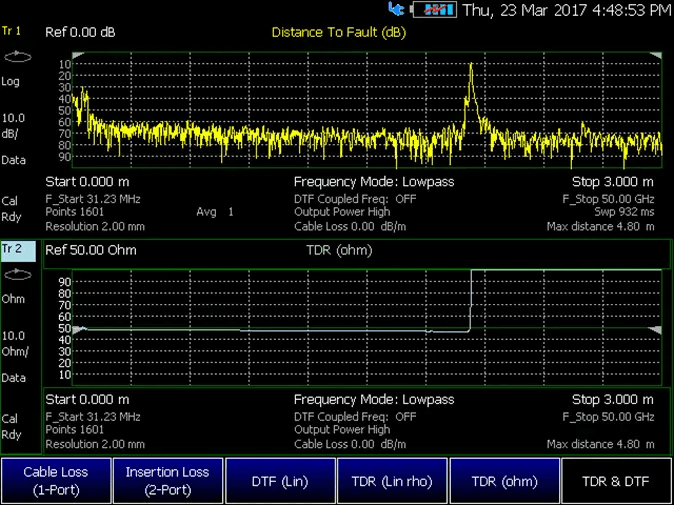Open Frequency Mode Lowpass setting in top panel

point(373,182)
